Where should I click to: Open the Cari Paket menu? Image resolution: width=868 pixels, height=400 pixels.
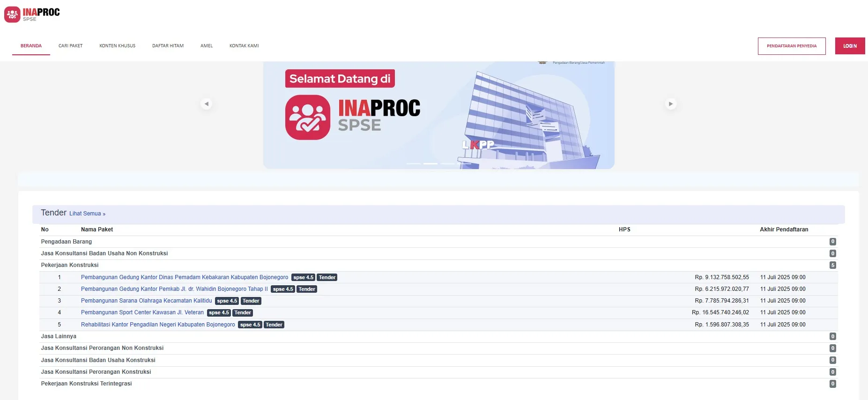70,46
